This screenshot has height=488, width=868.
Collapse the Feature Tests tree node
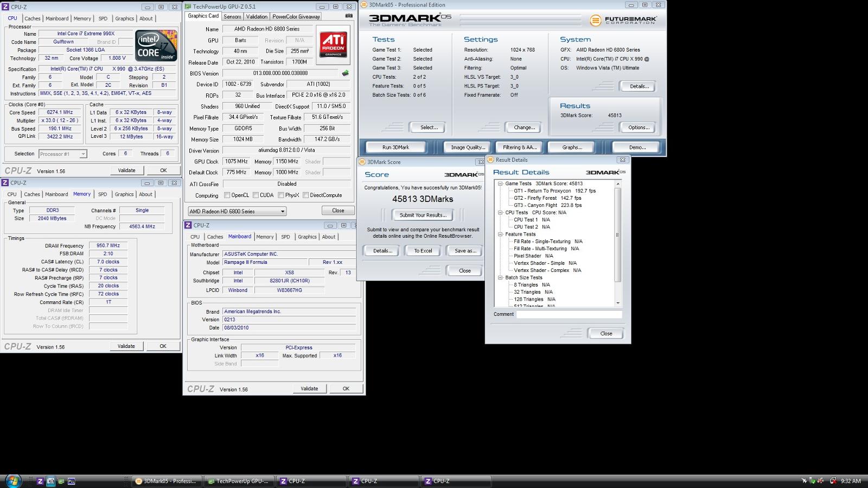pyautogui.click(x=500, y=235)
